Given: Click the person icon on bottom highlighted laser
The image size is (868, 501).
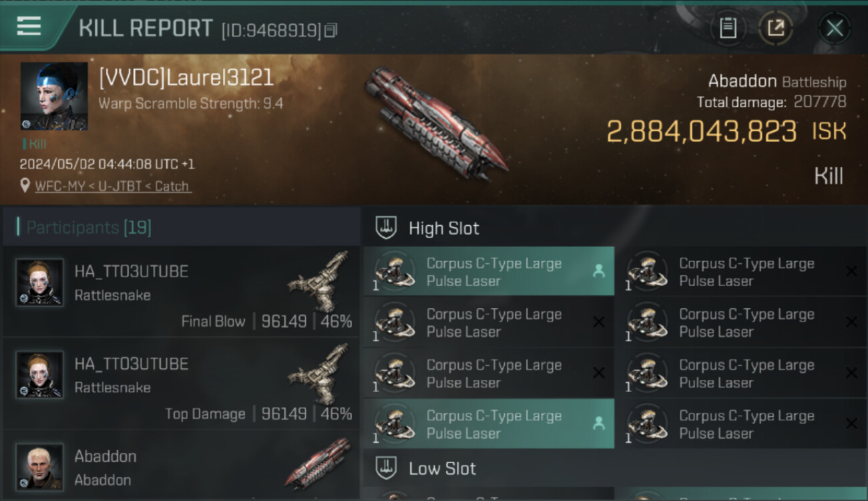Looking at the screenshot, I should pos(598,423).
